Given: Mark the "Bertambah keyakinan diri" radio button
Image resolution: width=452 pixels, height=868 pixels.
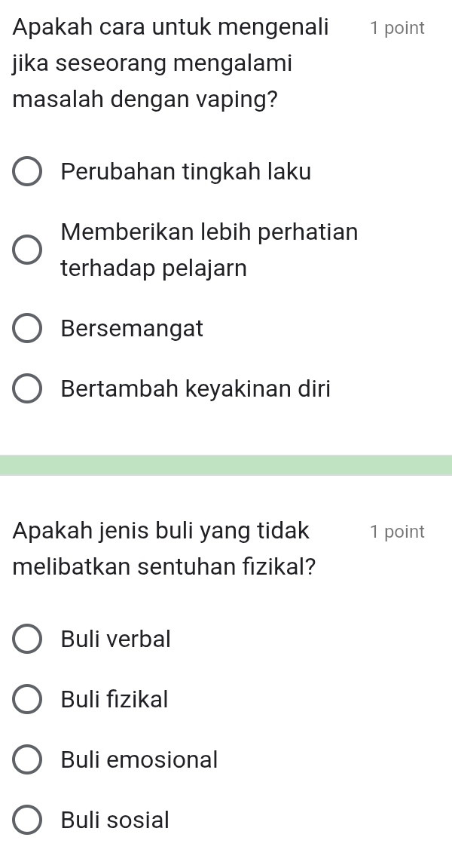Looking at the screenshot, I should [27, 390].
